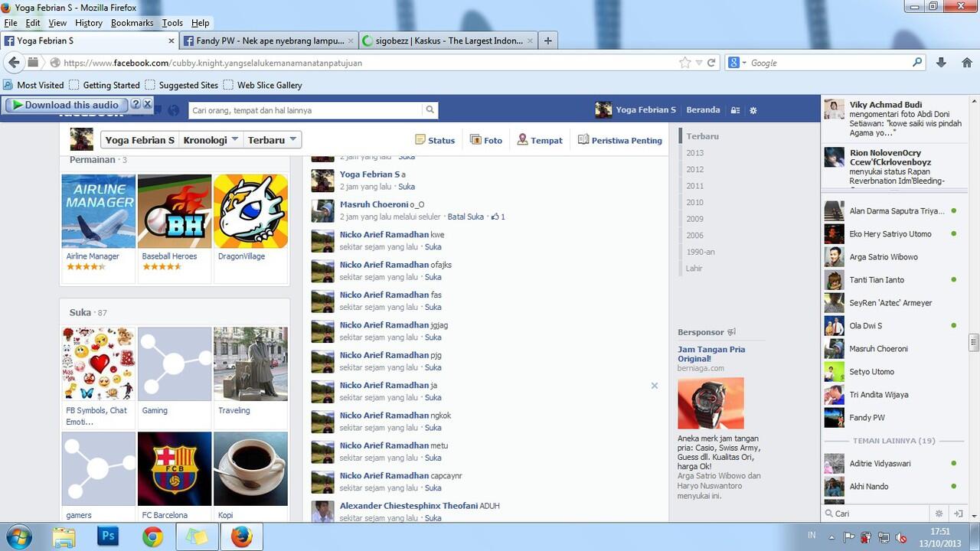Expand the URL bar history dropdown arrow
The width and height of the screenshot is (980, 551).
[698, 63]
